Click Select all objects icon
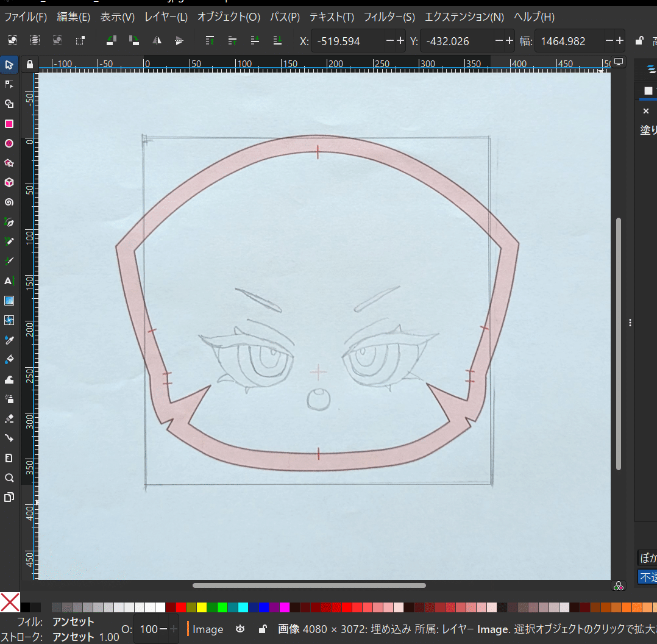Image resolution: width=657 pixels, height=644 pixels. click(12, 40)
